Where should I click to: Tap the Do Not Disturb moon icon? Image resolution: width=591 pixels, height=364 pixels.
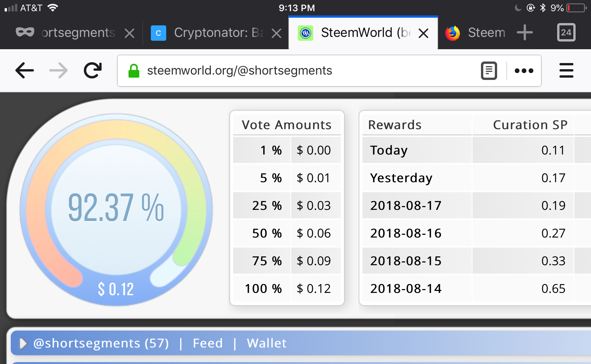pyautogui.click(x=518, y=8)
